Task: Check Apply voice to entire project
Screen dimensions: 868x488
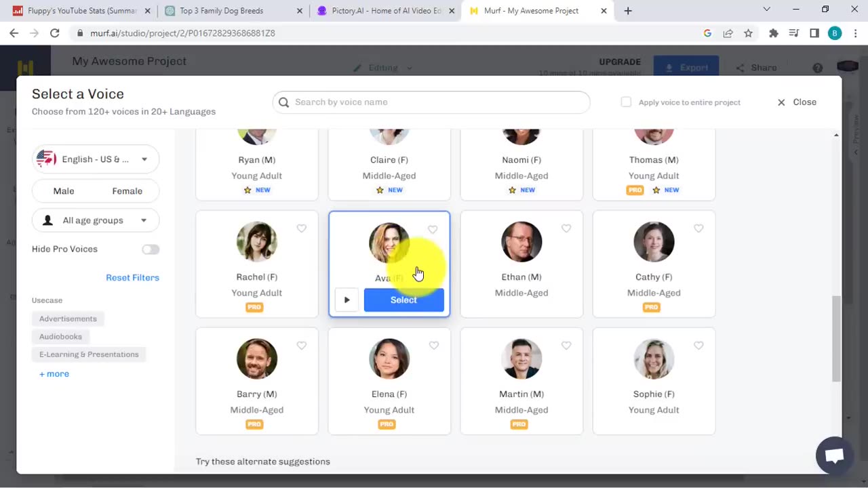Action: [626, 102]
